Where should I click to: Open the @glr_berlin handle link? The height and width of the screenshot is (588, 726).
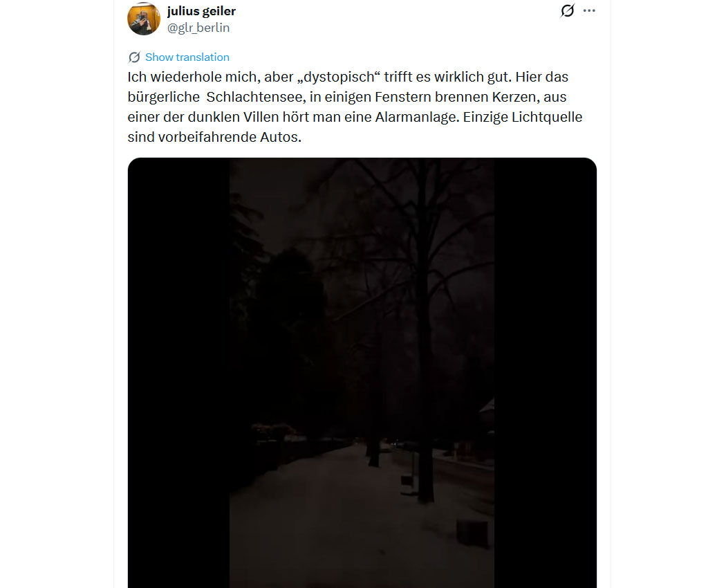[198, 28]
